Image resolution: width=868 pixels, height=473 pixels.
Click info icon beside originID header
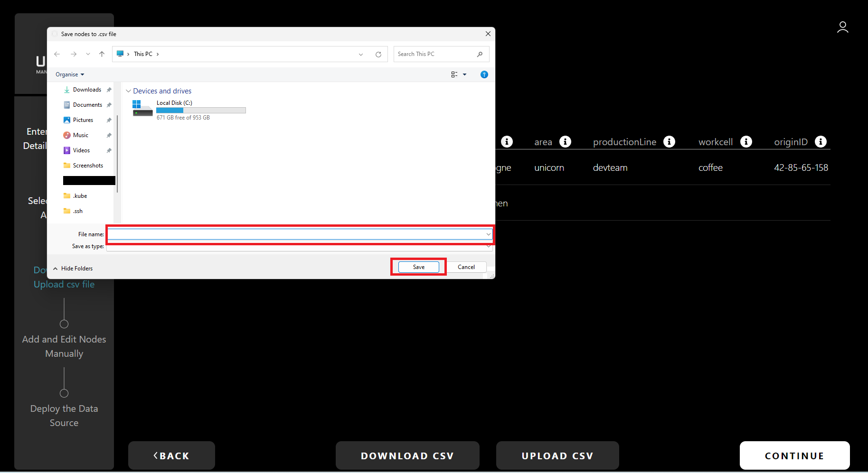click(821, 142)
